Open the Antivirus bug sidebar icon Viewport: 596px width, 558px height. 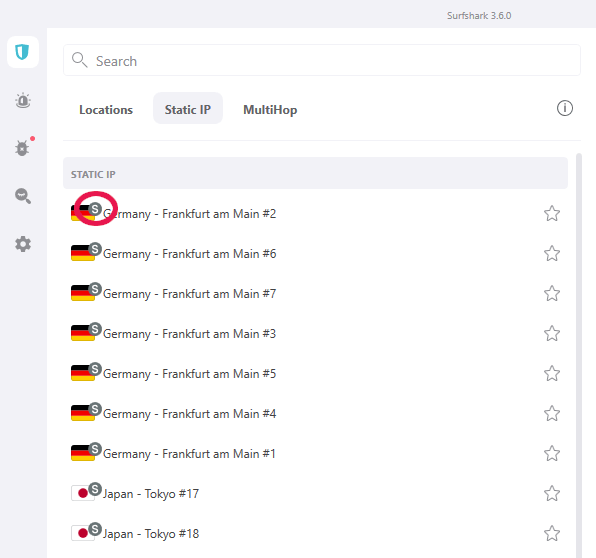point(22,148)
